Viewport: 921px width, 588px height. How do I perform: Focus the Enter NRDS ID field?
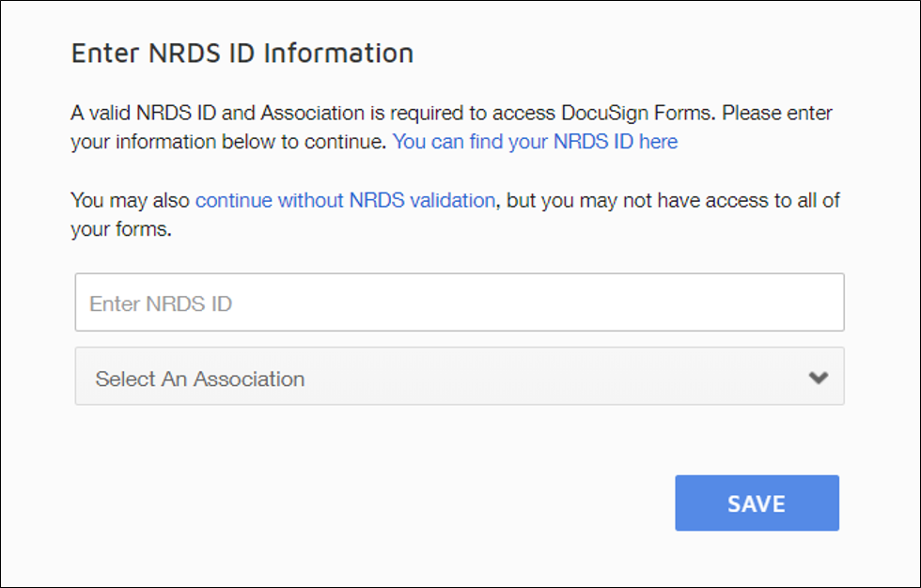(460, 302)
